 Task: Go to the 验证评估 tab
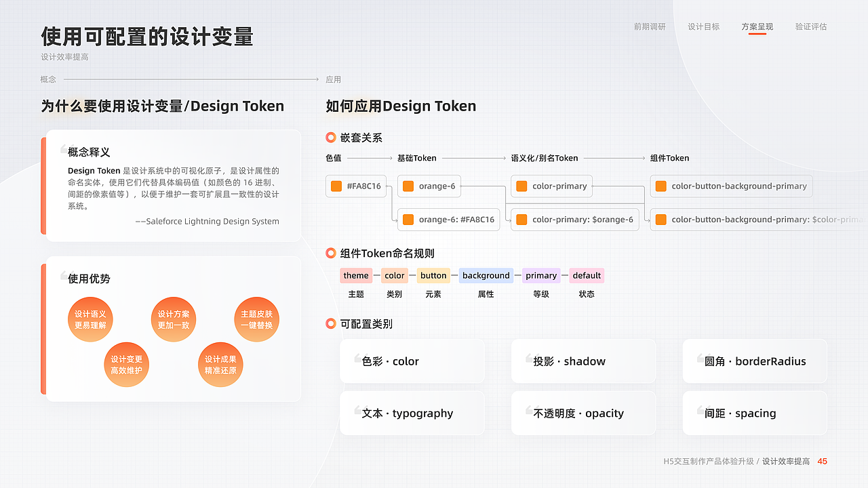click(811, 26)
